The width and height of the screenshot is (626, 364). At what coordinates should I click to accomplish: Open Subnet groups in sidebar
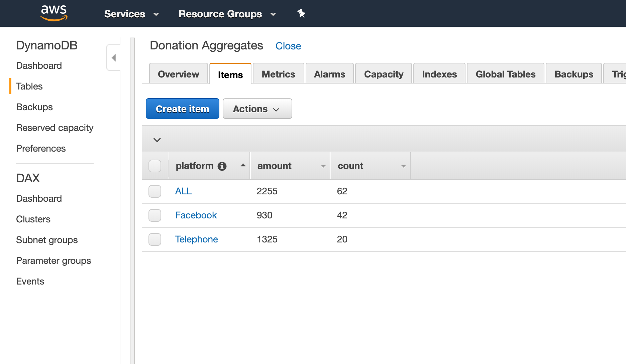click(47, 240)
